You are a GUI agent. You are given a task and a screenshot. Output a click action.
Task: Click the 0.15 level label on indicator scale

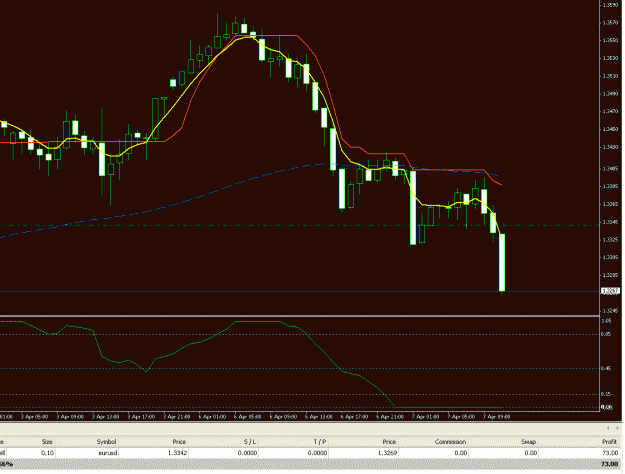606,394
